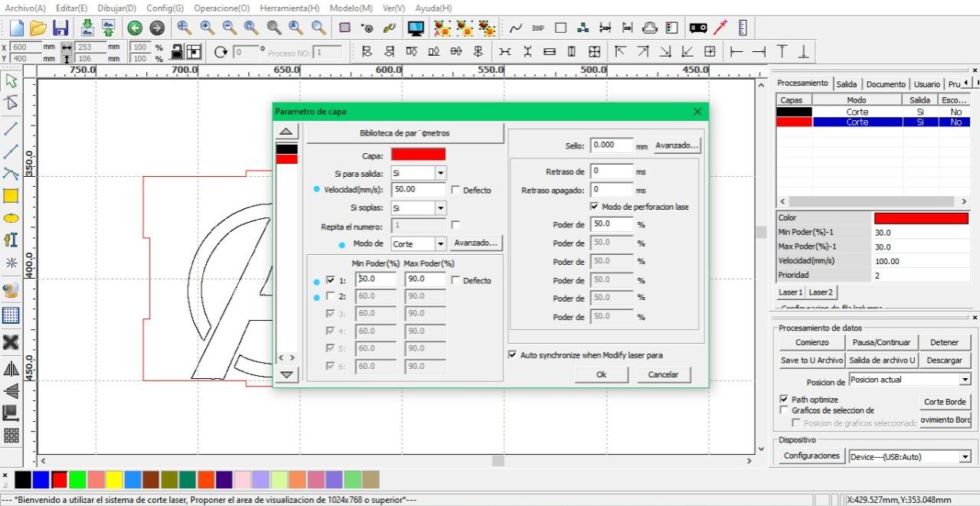Screen dimensions: 980x506
Task: Click the Velocidad(mm/s) input field
Action: pos(418,189)
